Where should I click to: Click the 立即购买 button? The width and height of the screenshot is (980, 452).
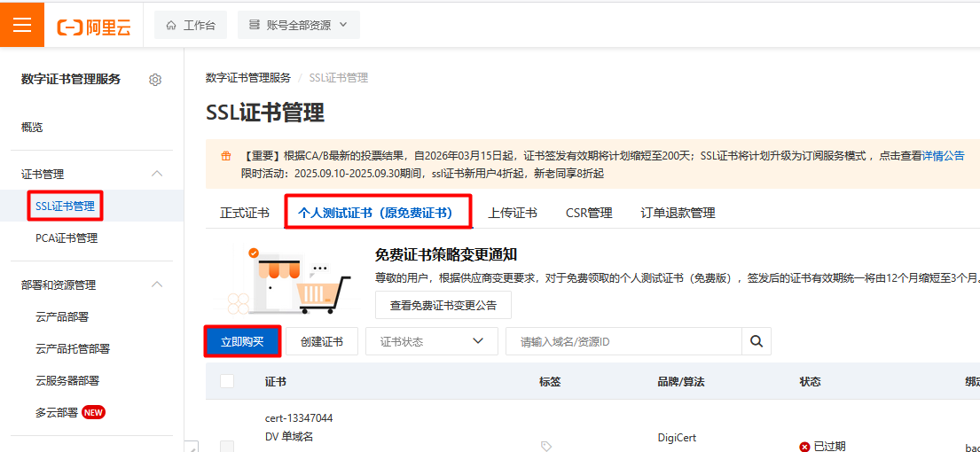pyautogui.click(x=242, y=341)
